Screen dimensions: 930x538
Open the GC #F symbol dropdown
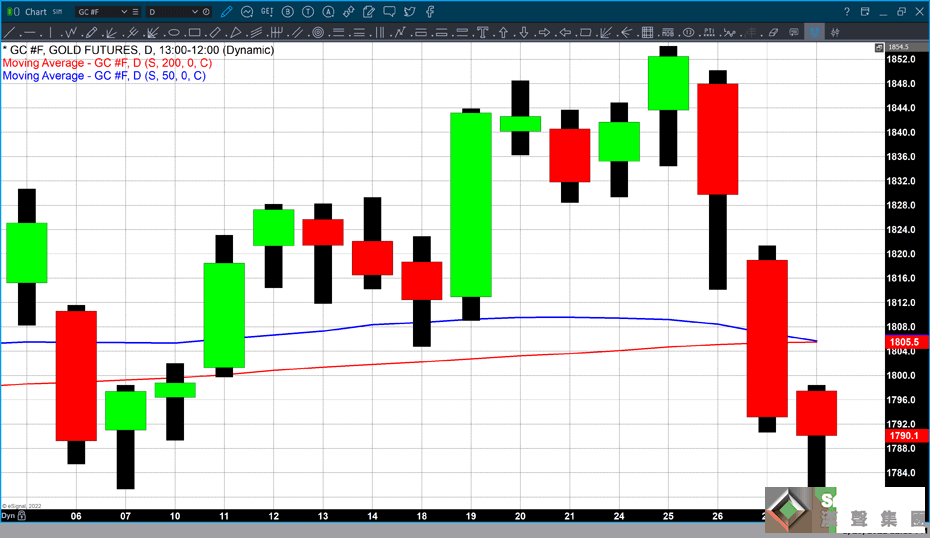(123, 12)
